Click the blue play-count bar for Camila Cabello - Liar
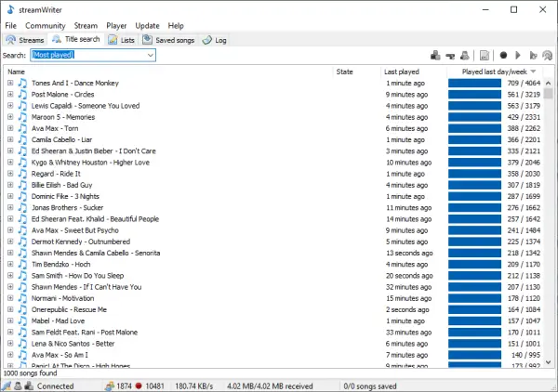The width and height of the screenshot is (558, 392). 474,139
